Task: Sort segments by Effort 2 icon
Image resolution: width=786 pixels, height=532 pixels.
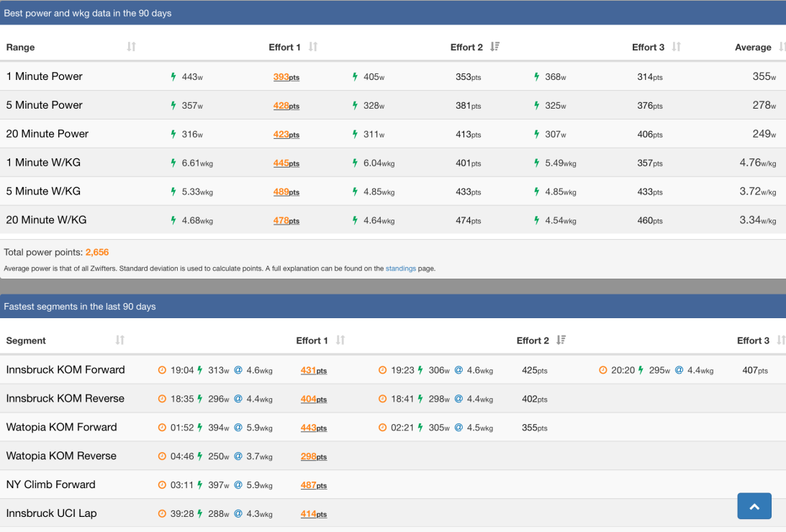Action: coord(561,340)
